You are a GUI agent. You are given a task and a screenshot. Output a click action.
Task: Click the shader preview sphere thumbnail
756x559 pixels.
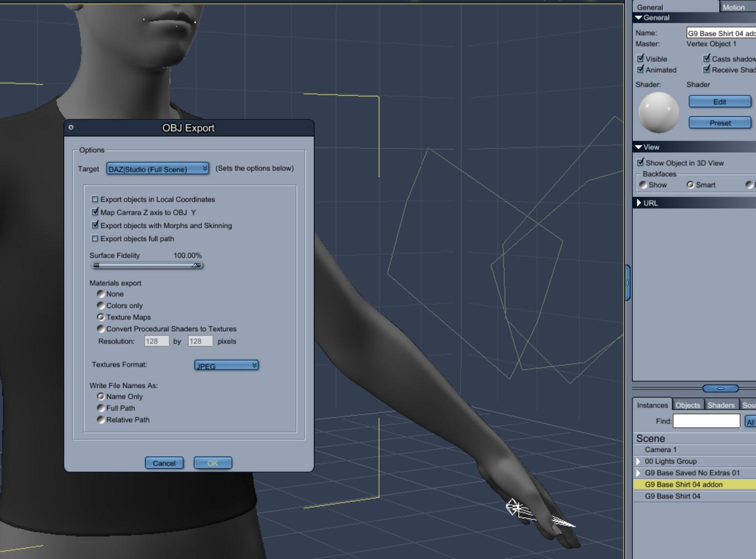tap(658, 112)
